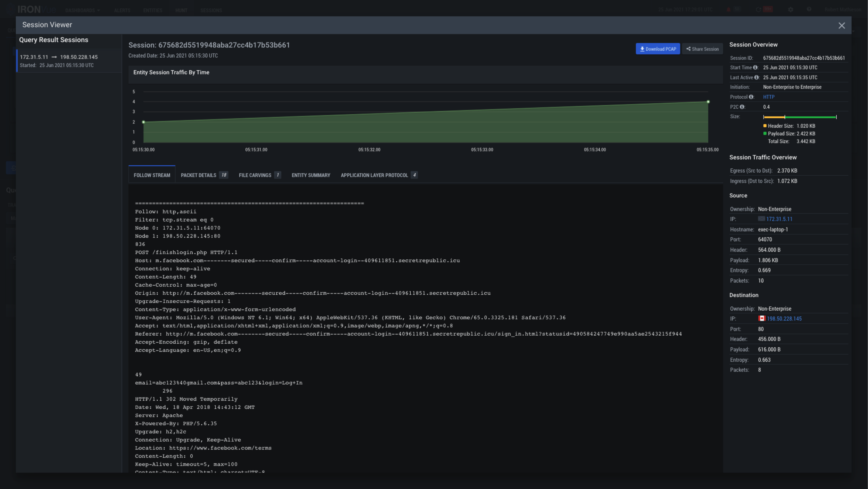Click the Size header/payload distribution bar
This screenshot has width=868, height=489.
pyautogui.click(x=800, y=117)
